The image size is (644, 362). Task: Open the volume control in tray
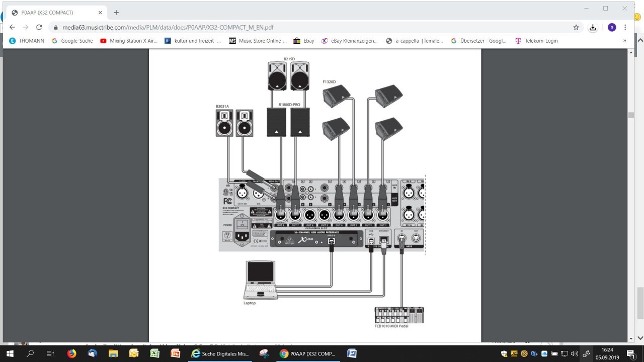click(574, 353)
